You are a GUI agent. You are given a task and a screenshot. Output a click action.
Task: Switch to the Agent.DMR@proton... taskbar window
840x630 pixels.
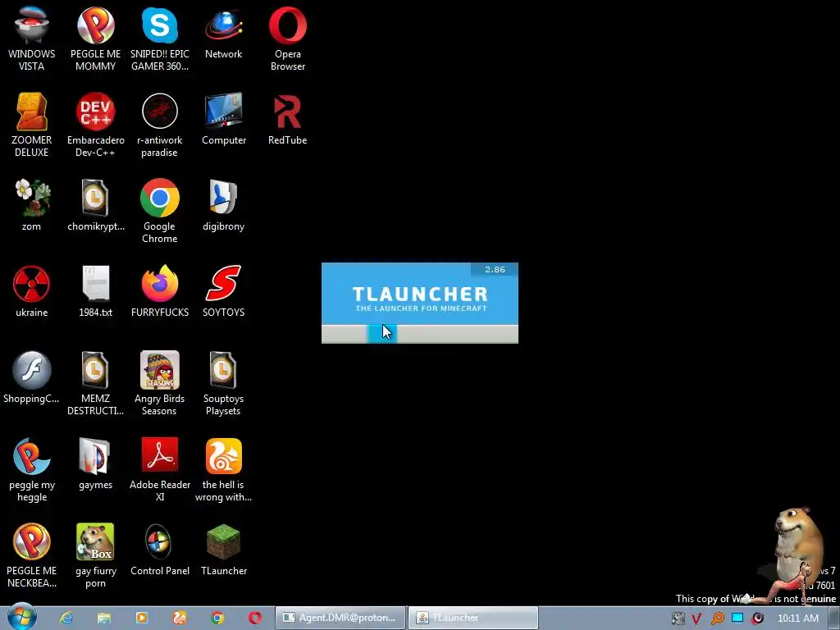click(340, 618)
